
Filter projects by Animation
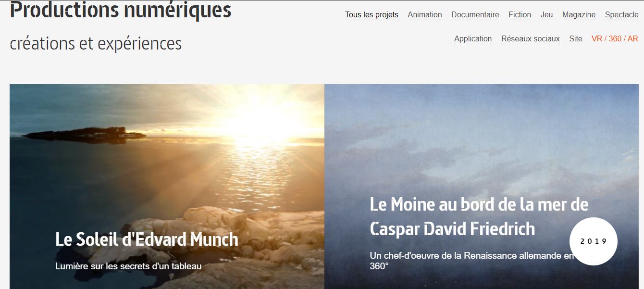tap(425, 15)
